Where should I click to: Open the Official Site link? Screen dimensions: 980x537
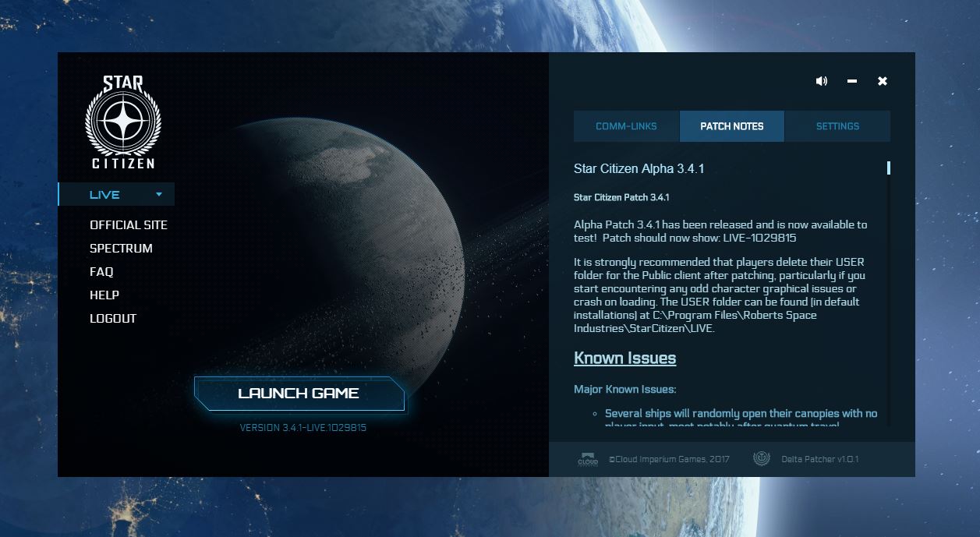point(129,224)
